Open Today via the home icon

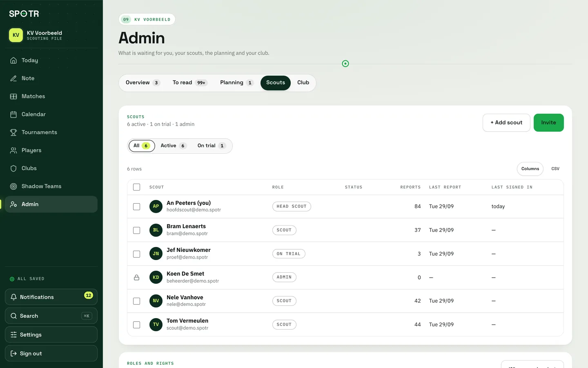pos(13,61)
